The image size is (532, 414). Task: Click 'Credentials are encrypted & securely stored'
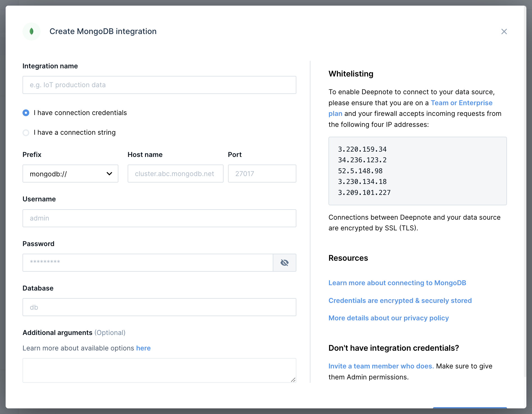point(400,301)
